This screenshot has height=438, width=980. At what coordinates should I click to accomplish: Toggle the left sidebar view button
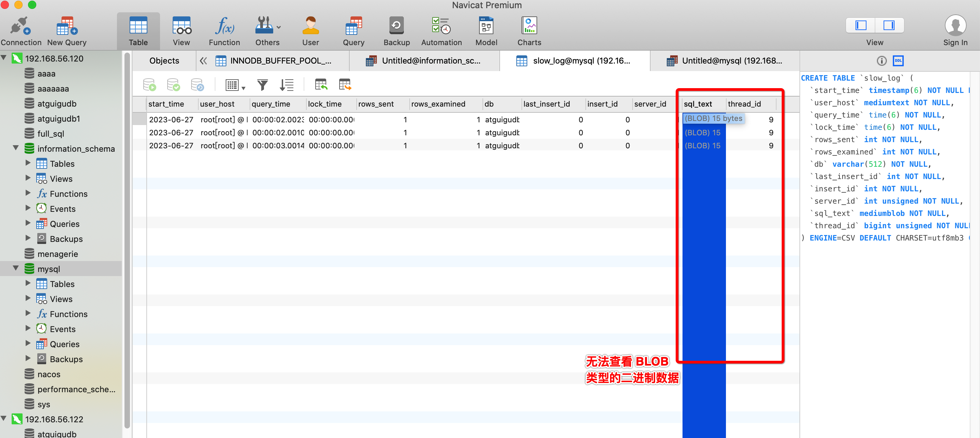861,26
